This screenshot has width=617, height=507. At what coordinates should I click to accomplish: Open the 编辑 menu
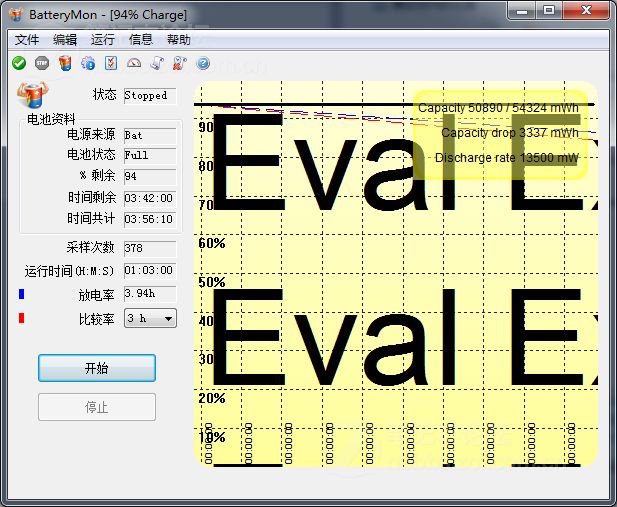tap(65, 40)
